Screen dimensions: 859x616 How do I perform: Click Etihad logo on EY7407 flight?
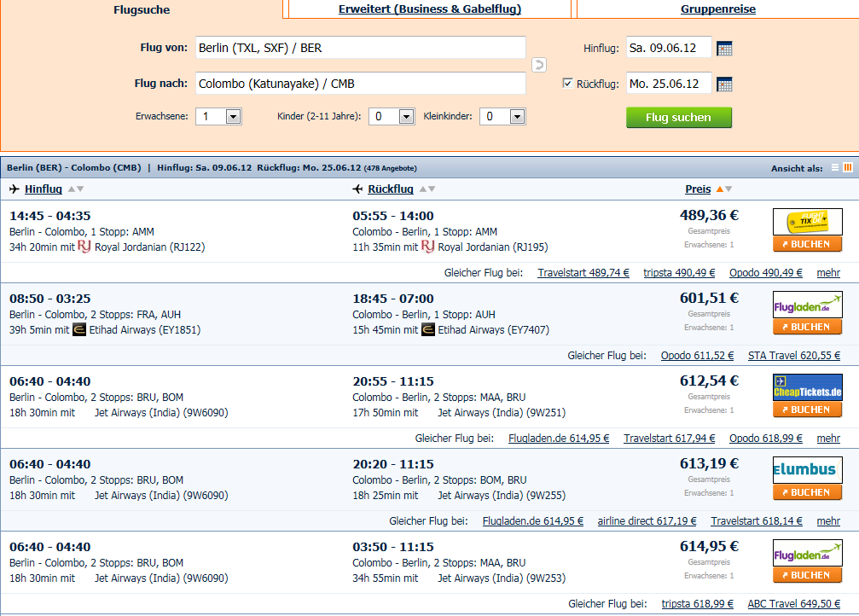pyautogui.click(x=428, y=329)
